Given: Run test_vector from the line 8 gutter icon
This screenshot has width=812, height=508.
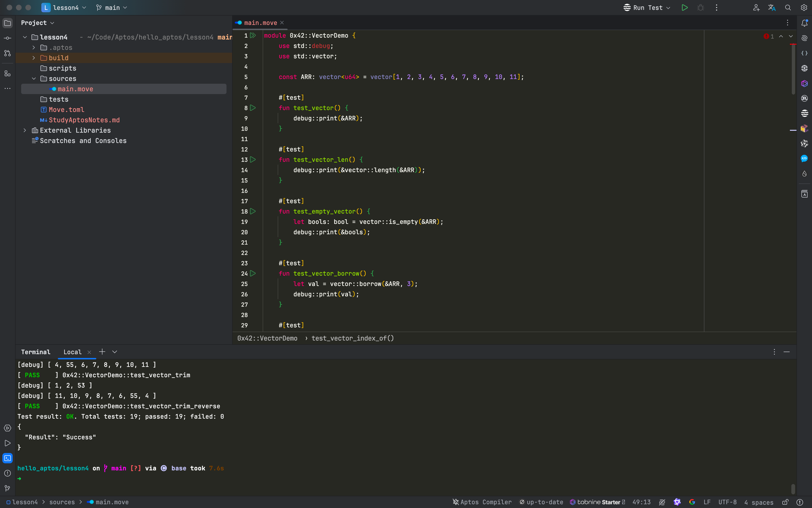Looking at the screenshot, I should (x=253, y=108).
